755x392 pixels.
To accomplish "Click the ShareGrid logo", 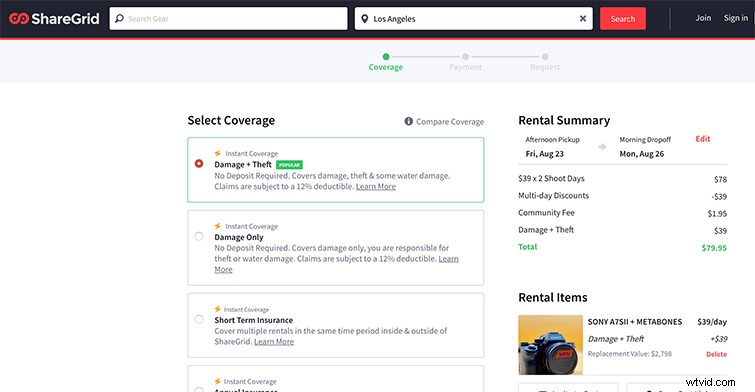I will tap(54, 19).
